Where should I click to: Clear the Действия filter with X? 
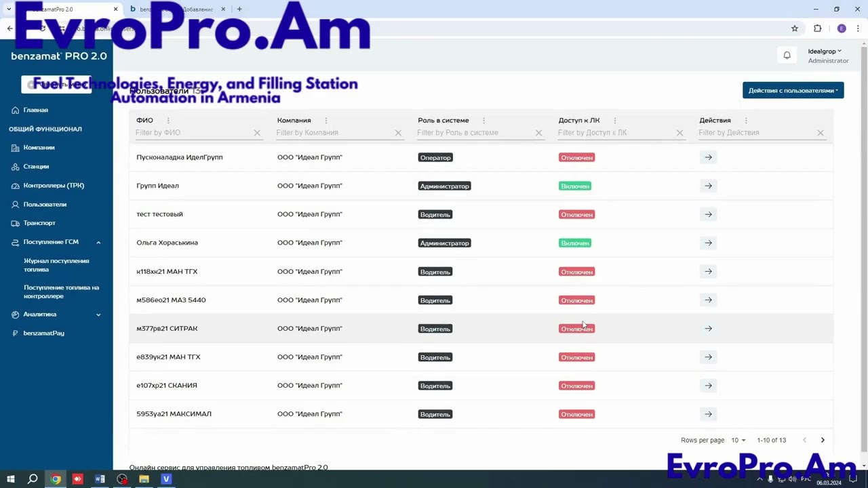click(820, 133)
